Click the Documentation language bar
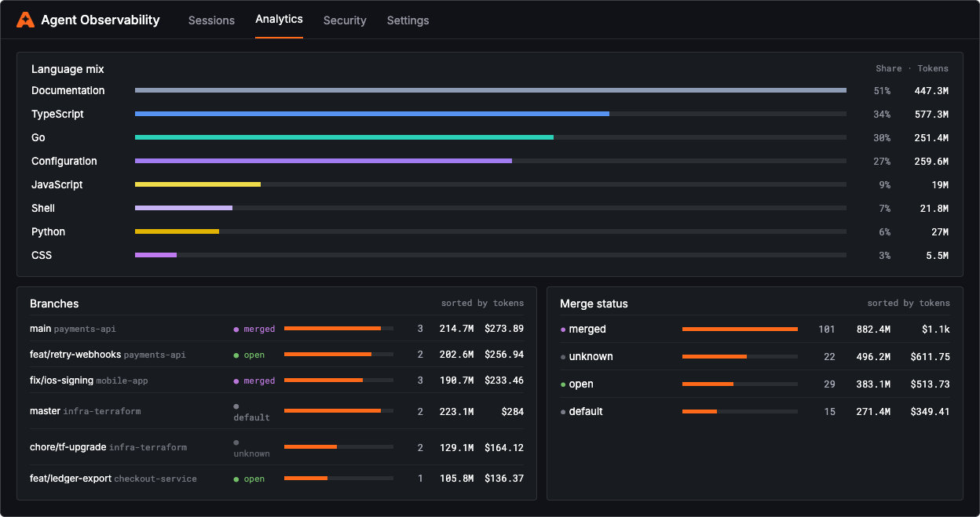The width and height of the screenshot is (980, 517). point(491,90)
